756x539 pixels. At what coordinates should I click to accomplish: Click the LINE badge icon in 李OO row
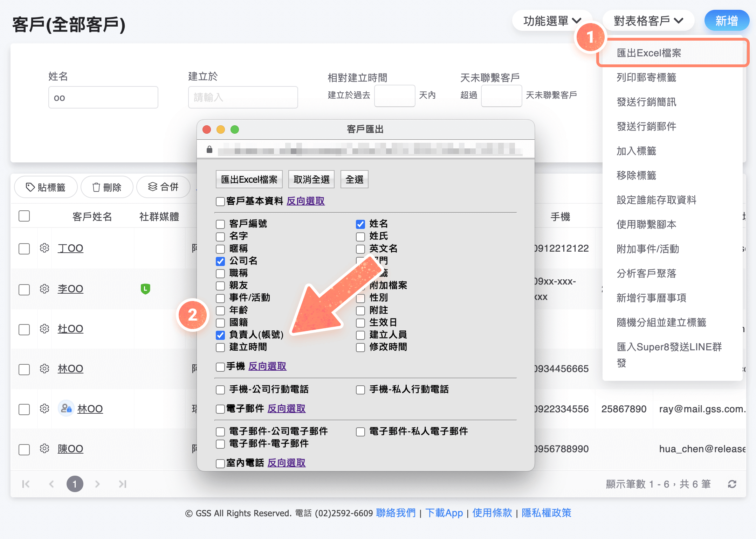tap(145, 289)
